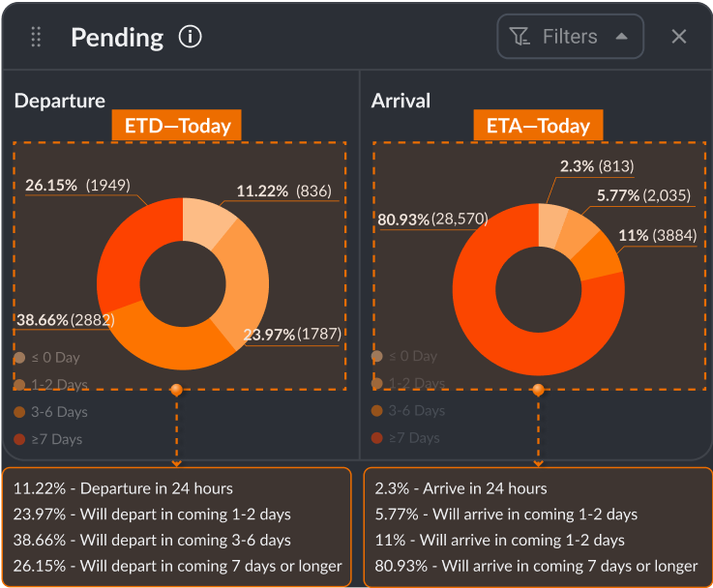Click the Arrival section heading
This screenshot has width=713, height=588.
tap(401, 101)
